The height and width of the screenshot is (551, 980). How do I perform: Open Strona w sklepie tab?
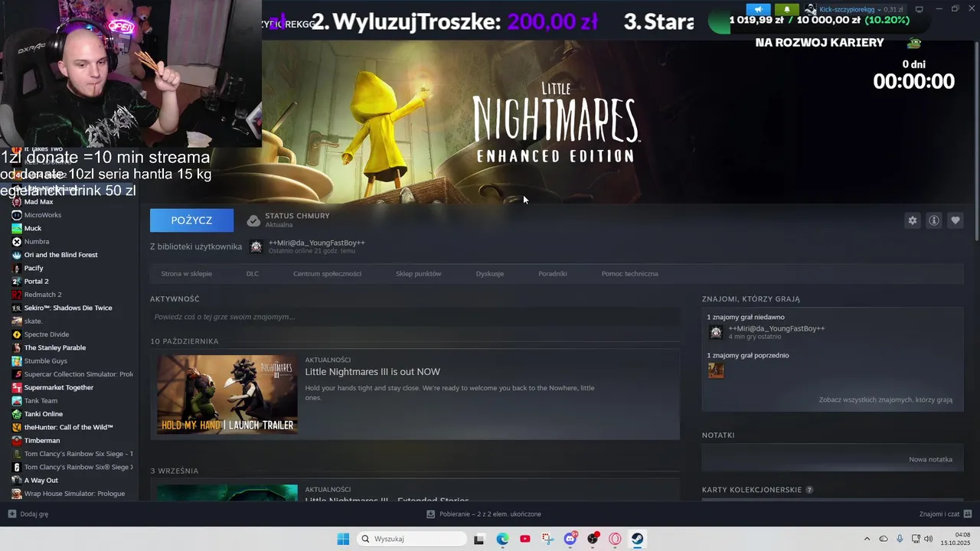[186, 273]
